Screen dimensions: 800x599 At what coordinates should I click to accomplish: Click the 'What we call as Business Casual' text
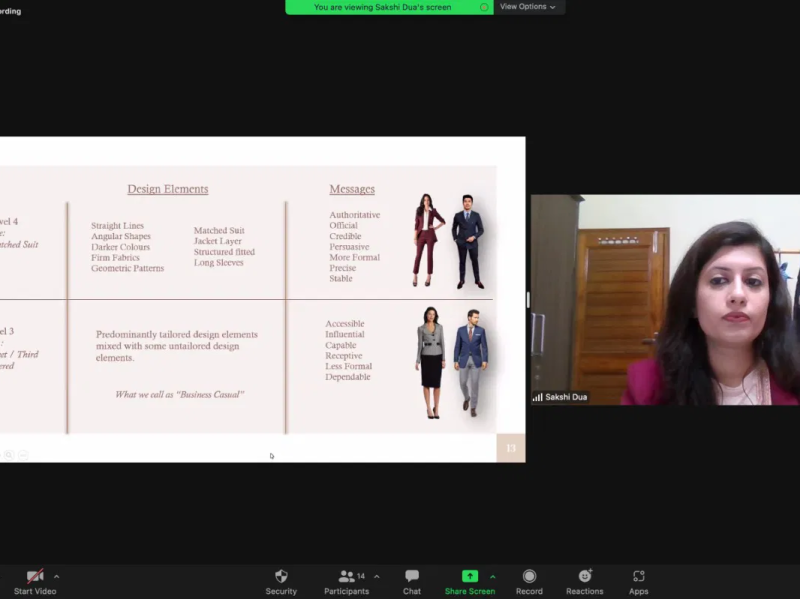pyautogui.click(x=180, y=394)
